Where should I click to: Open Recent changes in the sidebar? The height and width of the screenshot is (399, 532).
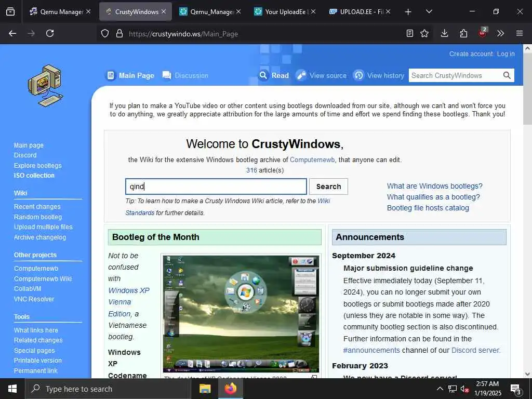tap(37, 207)
